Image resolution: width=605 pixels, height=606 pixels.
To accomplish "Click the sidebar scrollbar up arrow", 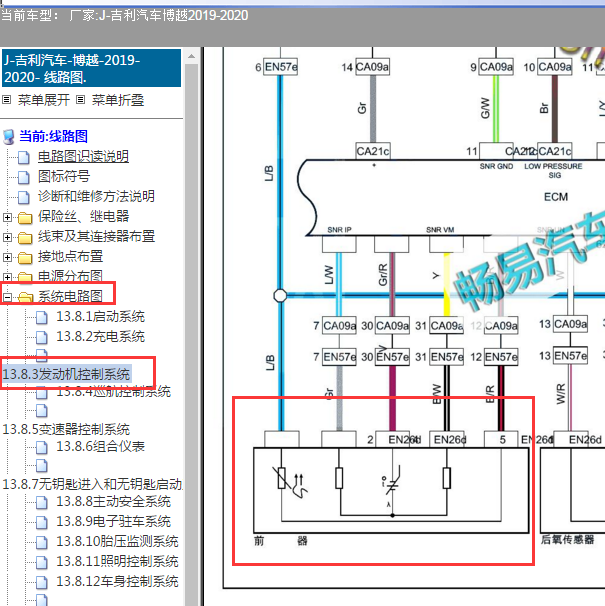I will (x=191, y=56).
